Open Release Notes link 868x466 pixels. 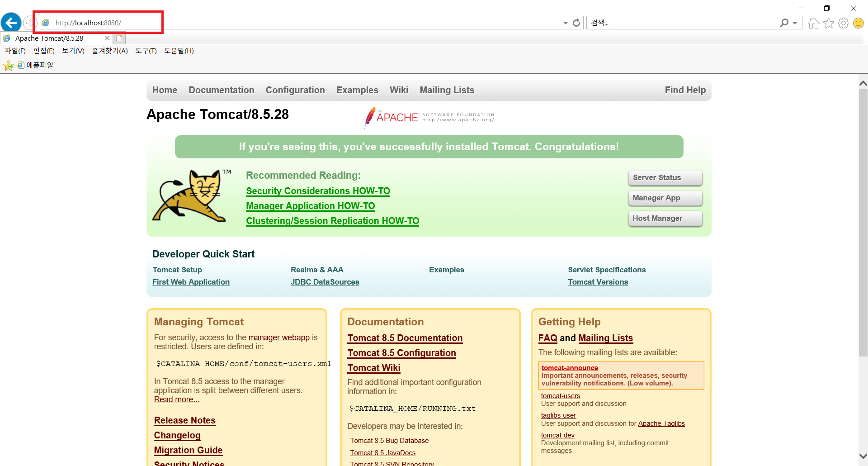point(185,420)
